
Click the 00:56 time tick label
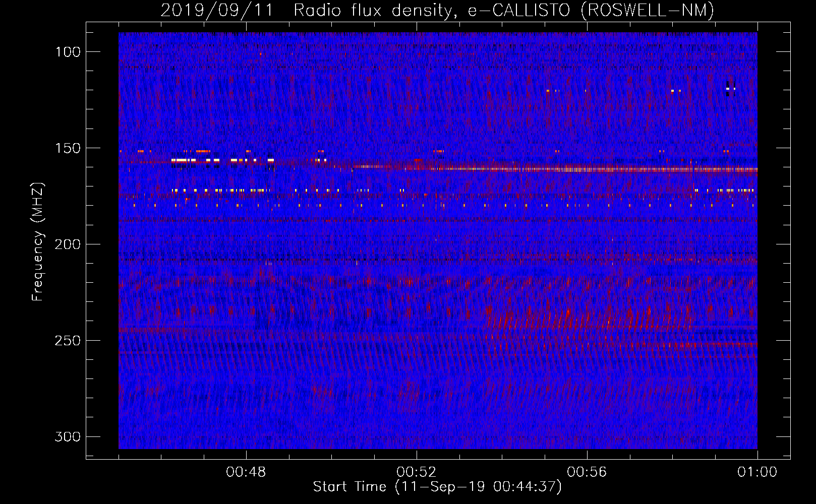[587, 472]
